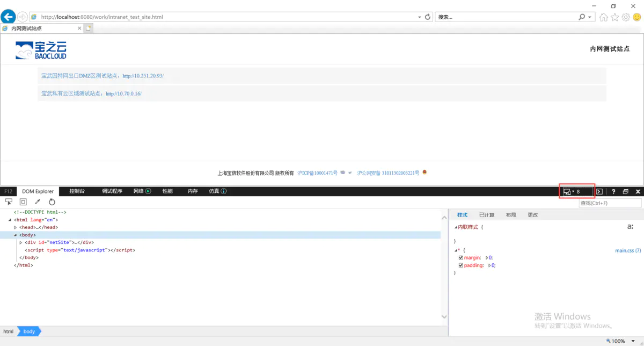Image resolution: width=644 pixels, height=346 pixels.
Task: Switch to the 性能 tab
Action: (x=168, y=191)
